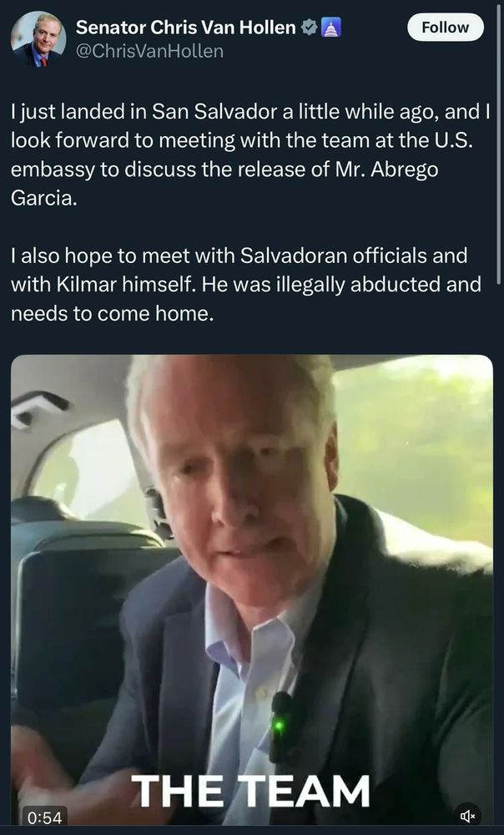Click the word "Kilmar" in the post

point(86,285)
